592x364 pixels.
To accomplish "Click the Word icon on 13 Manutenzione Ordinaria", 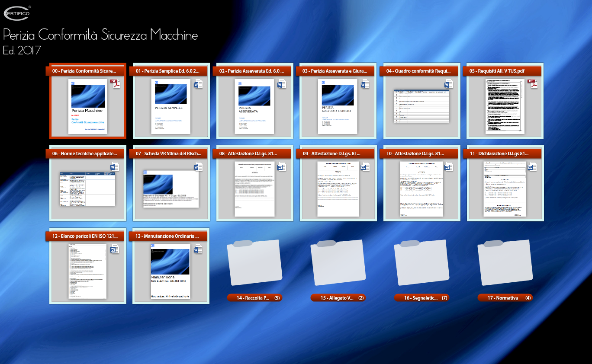I will coord(199,249).
